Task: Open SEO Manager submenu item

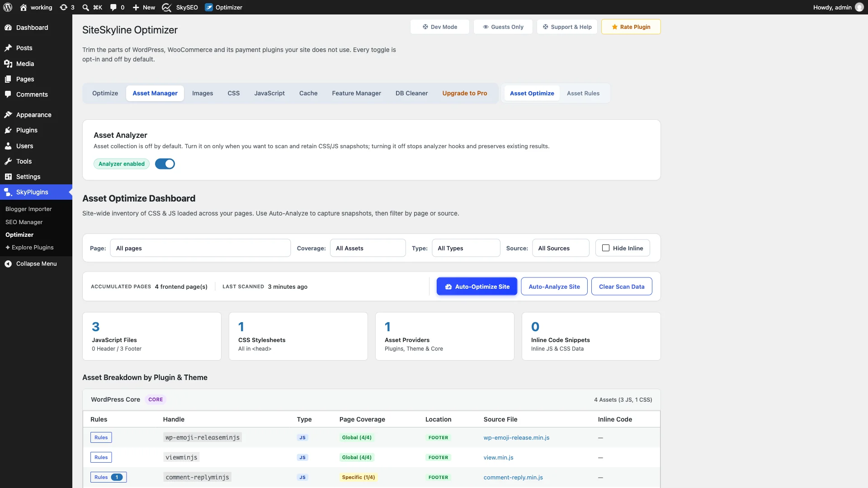Action: (x=24, y=222)
